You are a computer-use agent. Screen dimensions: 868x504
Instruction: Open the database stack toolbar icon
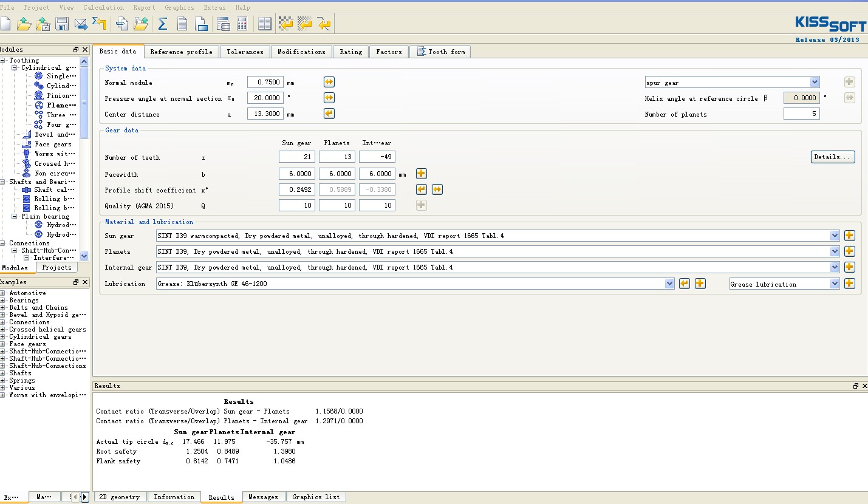[x=223, y=24]
